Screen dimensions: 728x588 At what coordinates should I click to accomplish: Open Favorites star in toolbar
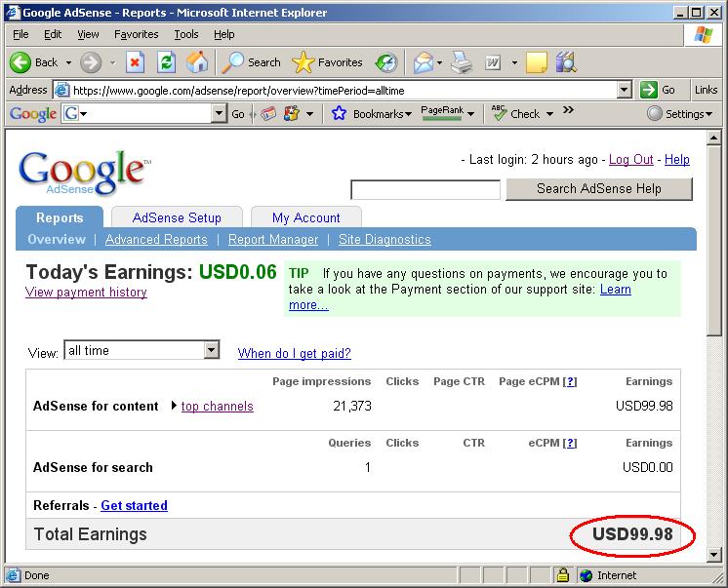[x=303, y=62]
